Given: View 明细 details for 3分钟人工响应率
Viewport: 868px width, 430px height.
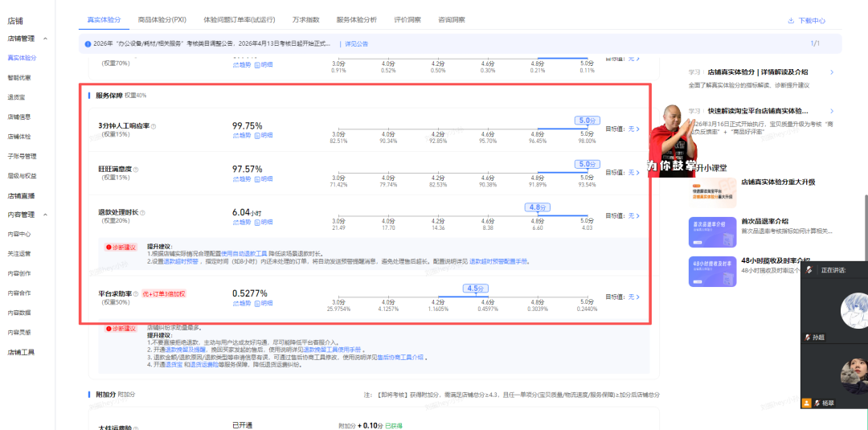Looking at the screenshot, I should coord(264,135).
